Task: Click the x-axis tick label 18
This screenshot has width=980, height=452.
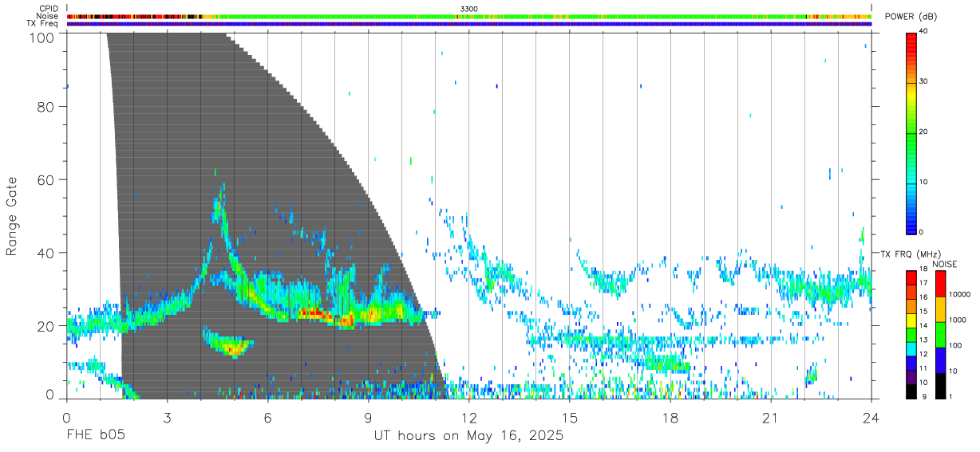Action: click(670, 417)
